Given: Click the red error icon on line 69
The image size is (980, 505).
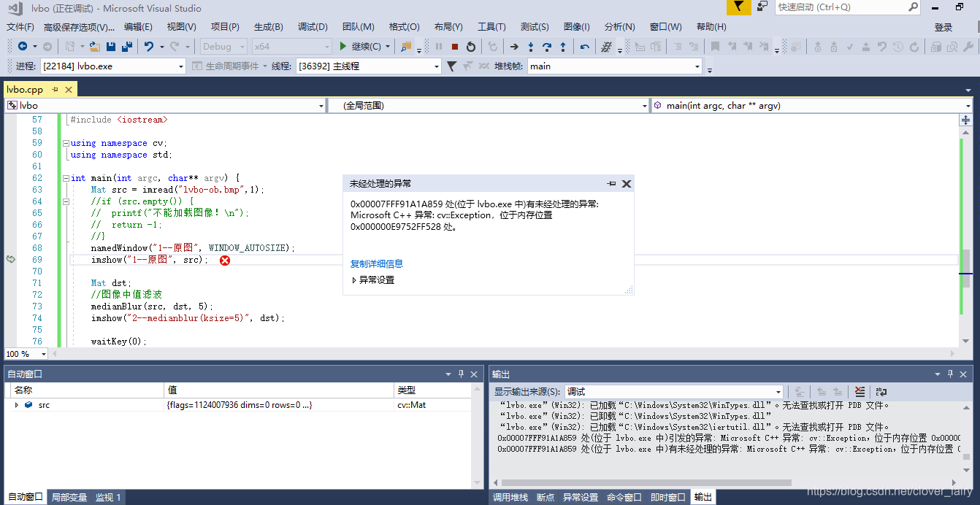Looking at the screenshot, I should coord(224,260).
